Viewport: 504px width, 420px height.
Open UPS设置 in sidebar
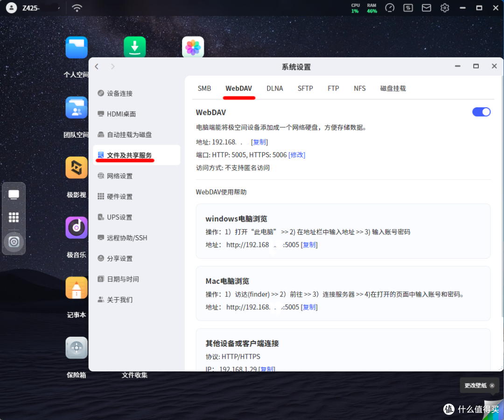(136, 217)
